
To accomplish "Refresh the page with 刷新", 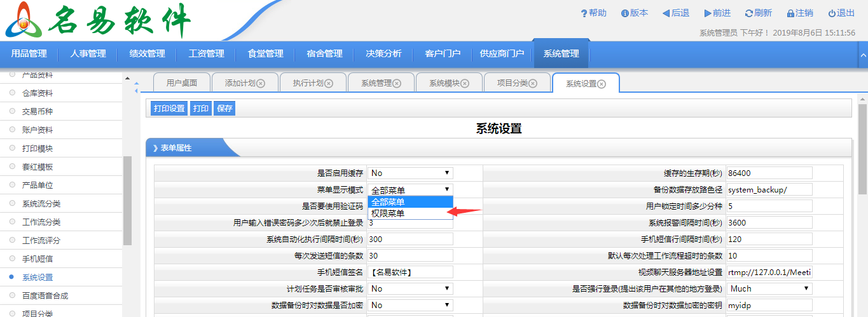I will (749, 13).
